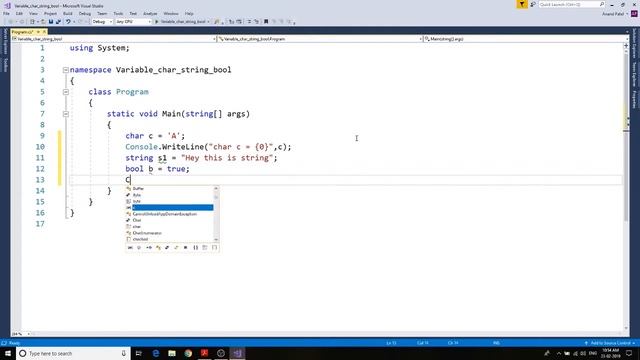The image size is (640, 360).
Task: Toggle the third IntelliSense filter icon
Action: coord(149,248)
